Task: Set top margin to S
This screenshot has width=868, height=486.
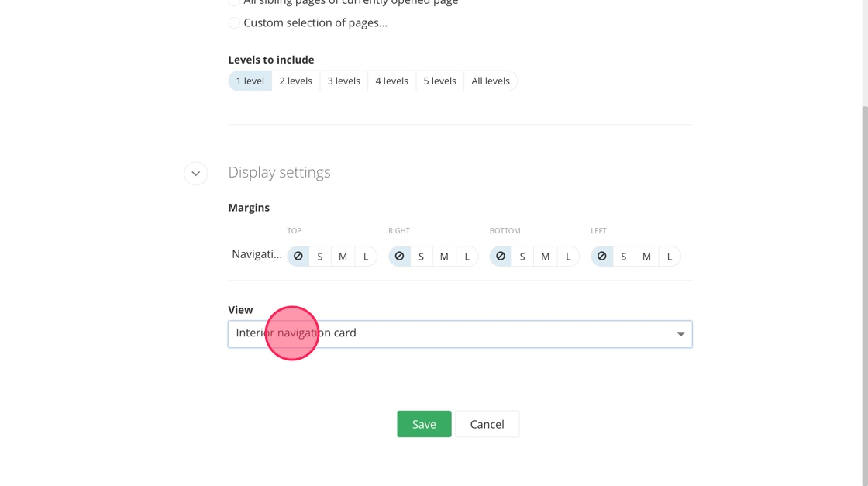Action: pos(320,257)
